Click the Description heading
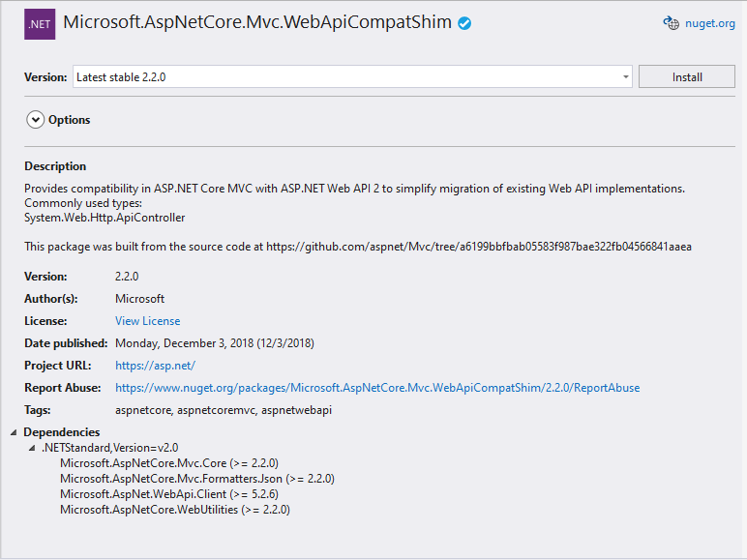 click(x=55, y=166)
